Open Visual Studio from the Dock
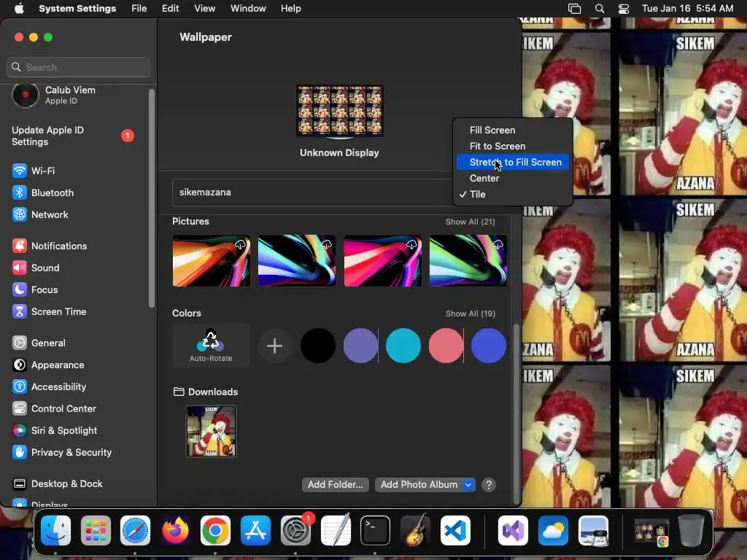The width and height of the screenshot is (747, 560). pyautogui.click(x=513, y=531)
